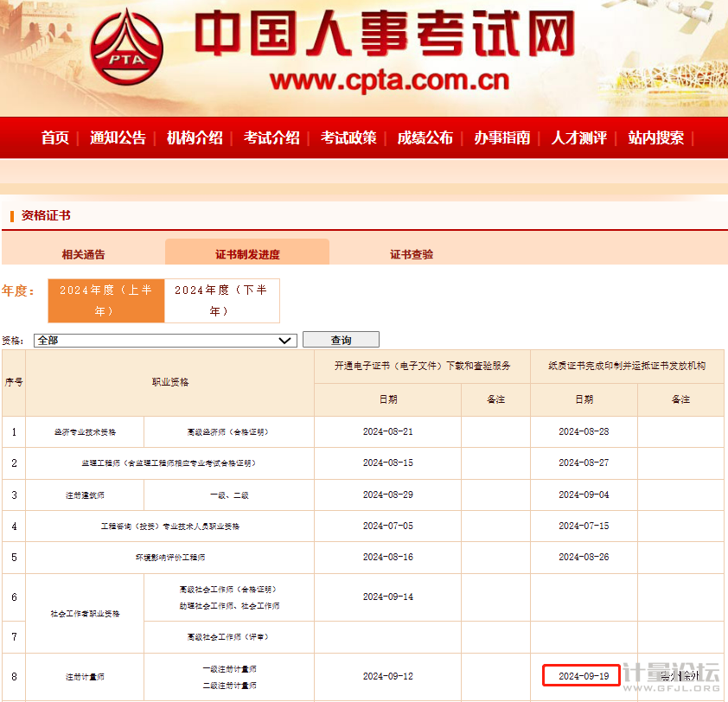Image resolution: width=728 pixels, height=702 pixels.
Task: Click 高级社会工作师（合格证明）cell text
Action: click(229, 590)
